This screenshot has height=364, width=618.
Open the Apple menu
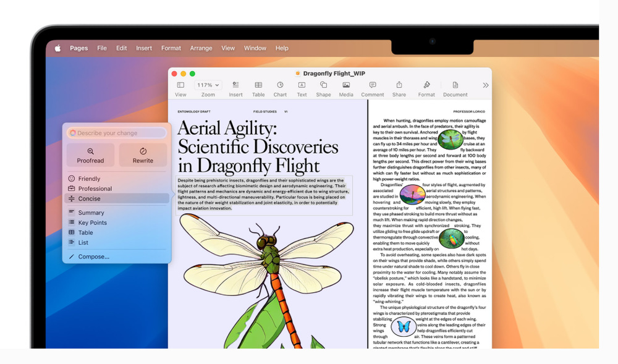[57, 48]
